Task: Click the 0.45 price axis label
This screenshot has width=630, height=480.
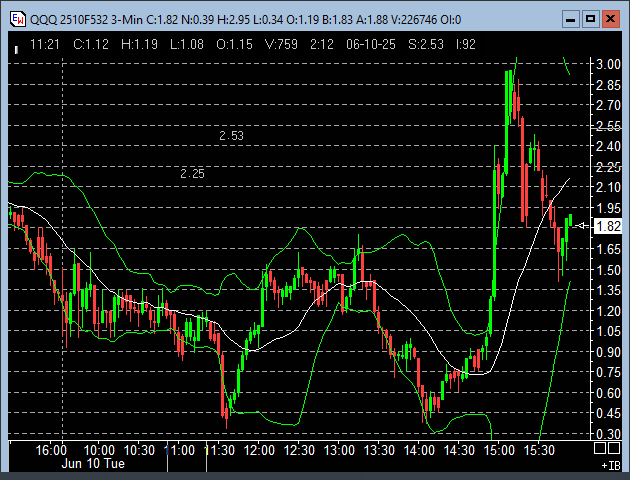Action: click(608, 414)
